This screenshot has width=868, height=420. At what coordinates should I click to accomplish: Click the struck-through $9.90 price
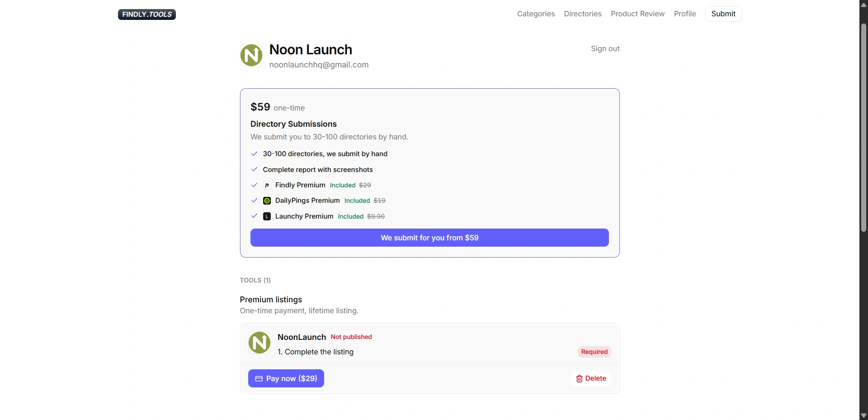(x=376, y=216)
